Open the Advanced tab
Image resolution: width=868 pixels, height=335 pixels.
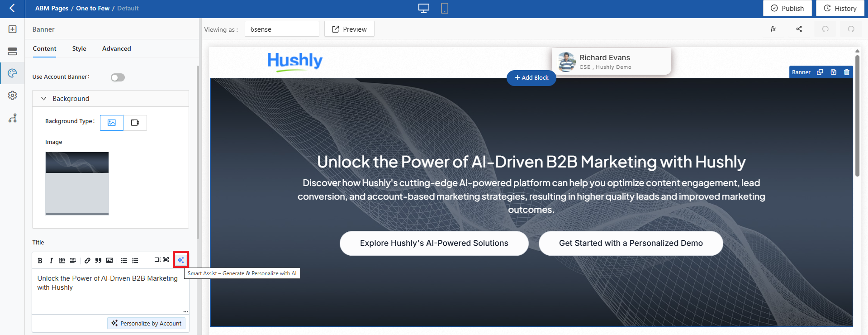point(117,48)
